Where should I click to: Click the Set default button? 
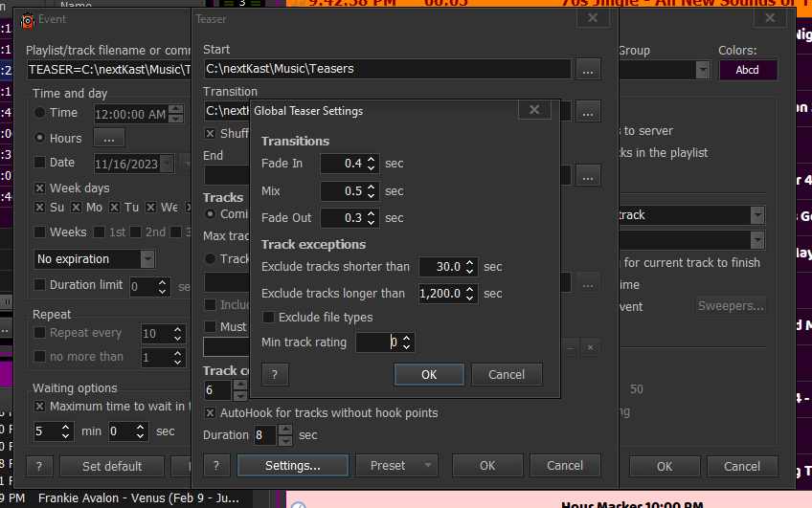click(111, 467)
